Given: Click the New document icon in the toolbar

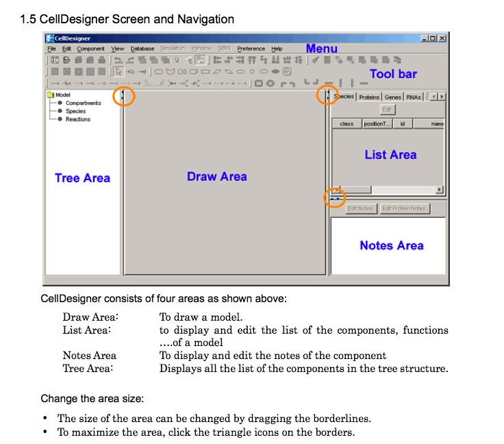Looking at the screenshot, I should [53, 60].
